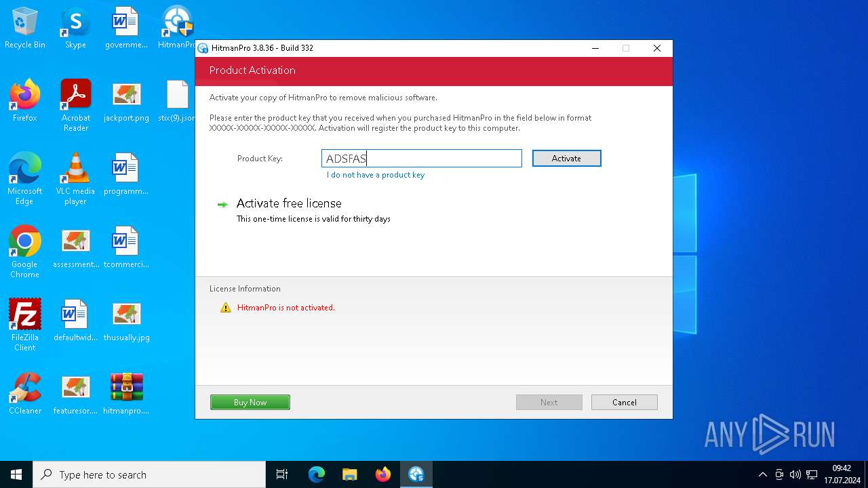Open Task View on taskbar

[282, 474]
